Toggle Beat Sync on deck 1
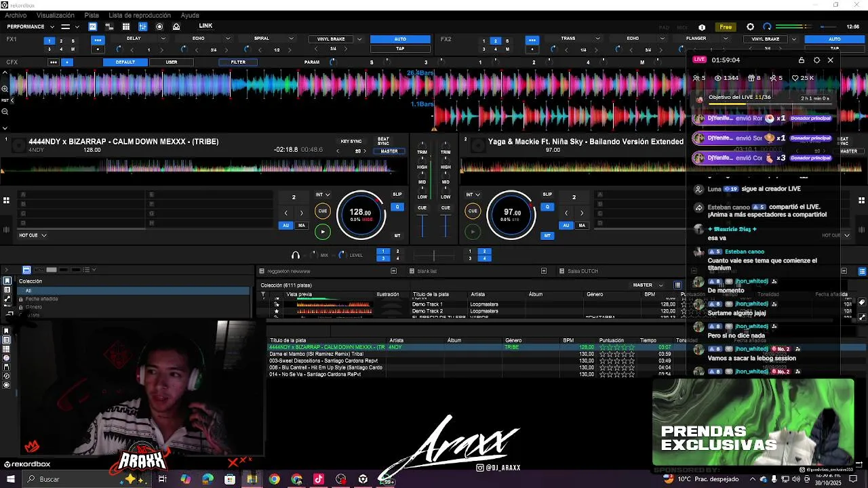The height and width of the screenshot is (488, 868). (383, 141)
